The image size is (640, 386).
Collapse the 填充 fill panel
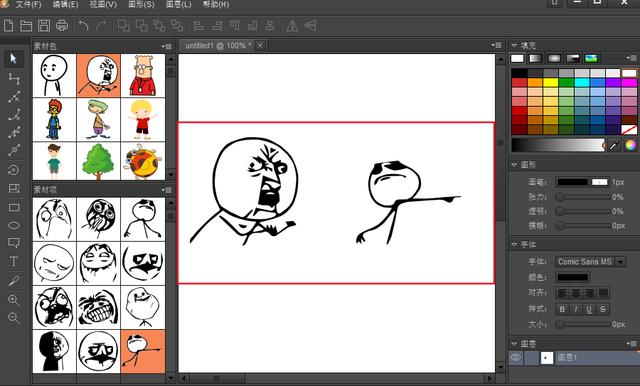tap(514, 45)
